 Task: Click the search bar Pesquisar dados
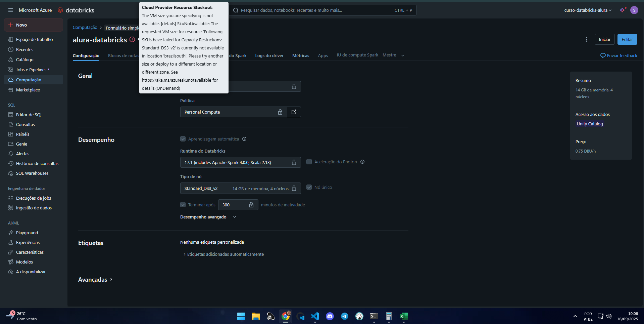click(323, 10)
